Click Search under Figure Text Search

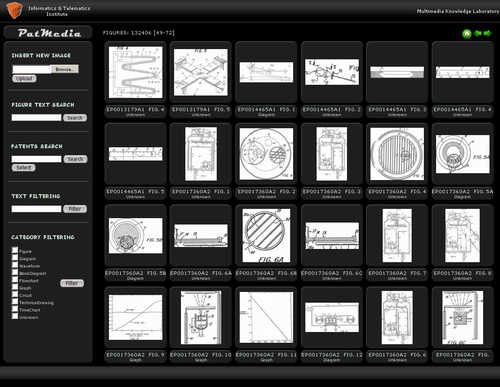(75, 118)
